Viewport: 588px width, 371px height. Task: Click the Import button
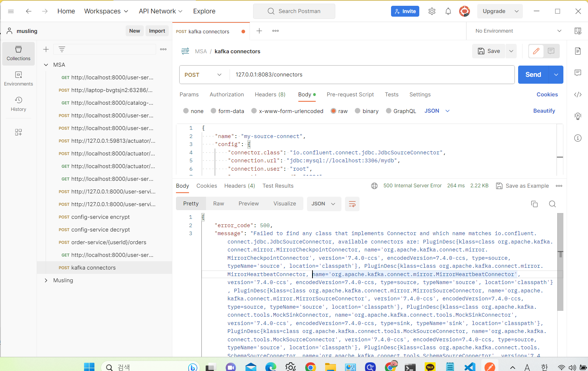(157, 31)
